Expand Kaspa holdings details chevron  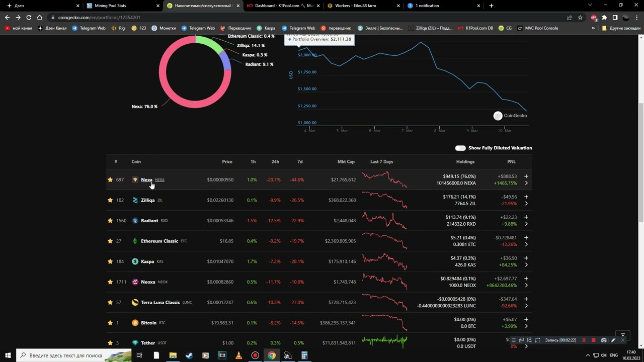pyautogui.click(x=526, y=265)
